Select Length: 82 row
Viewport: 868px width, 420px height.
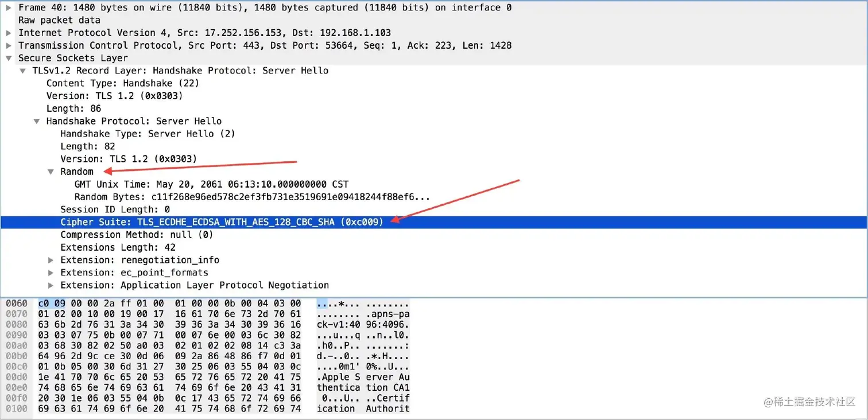pyautogui.click(x=434, y=146)
